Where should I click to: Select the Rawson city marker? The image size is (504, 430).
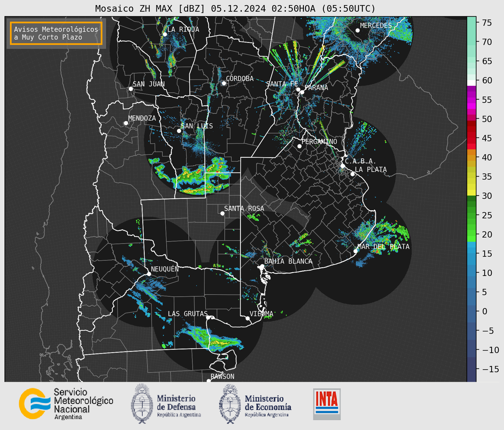click(209, 381)
